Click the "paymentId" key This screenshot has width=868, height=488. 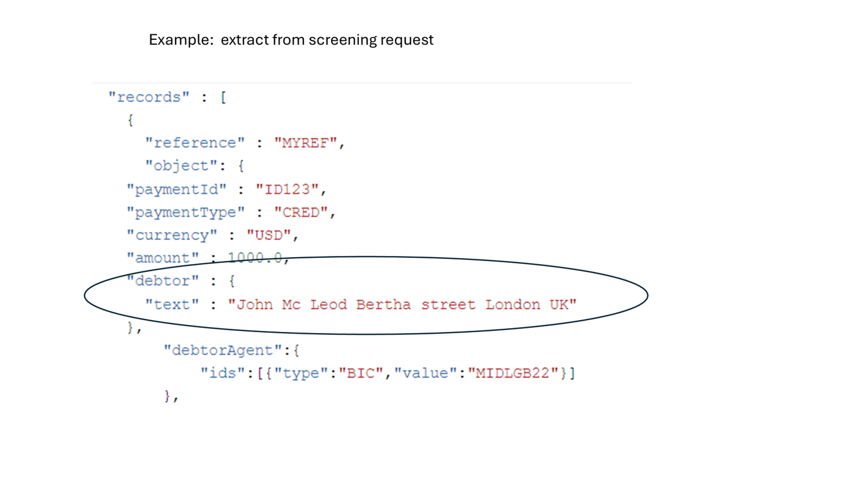[176, 190]
